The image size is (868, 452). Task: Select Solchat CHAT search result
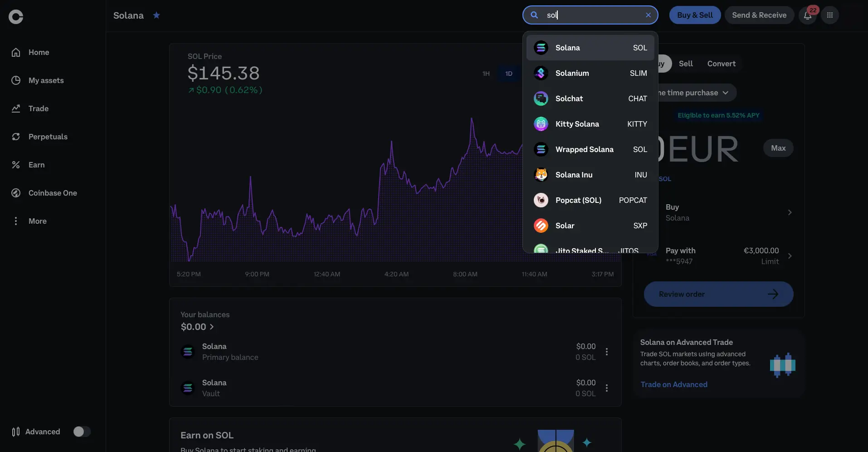tap(590, 98)
